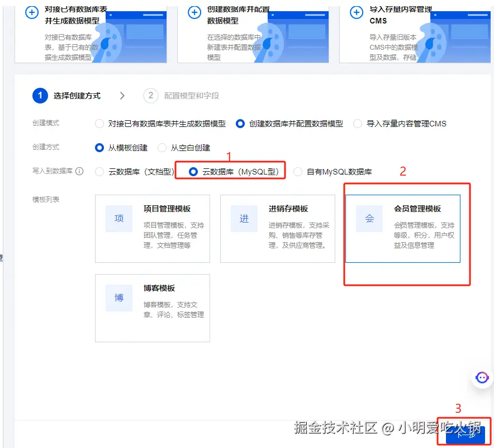Select 对接已有数据库表并生成数据模型 mode
The height and width of the screenshot is (448, 494).
(99, 124)
